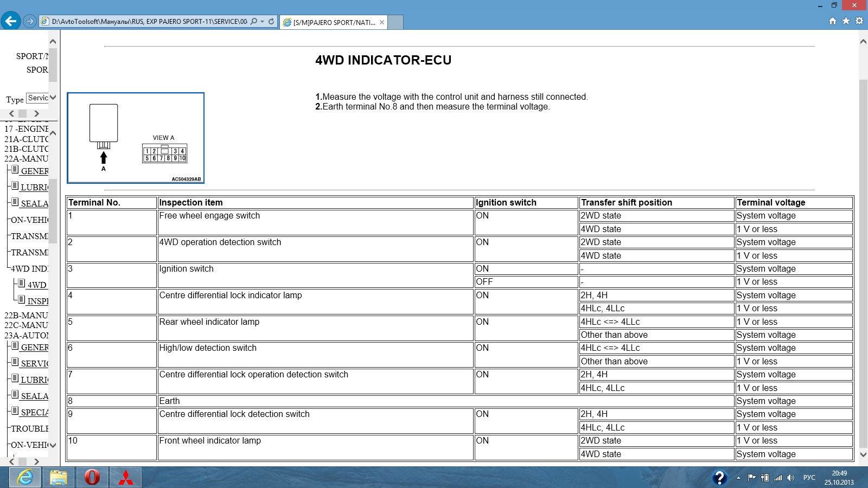Open the INSPI link in the tree
The height and width of the screenshot is (488, 868).
click(x=38, y=301)
